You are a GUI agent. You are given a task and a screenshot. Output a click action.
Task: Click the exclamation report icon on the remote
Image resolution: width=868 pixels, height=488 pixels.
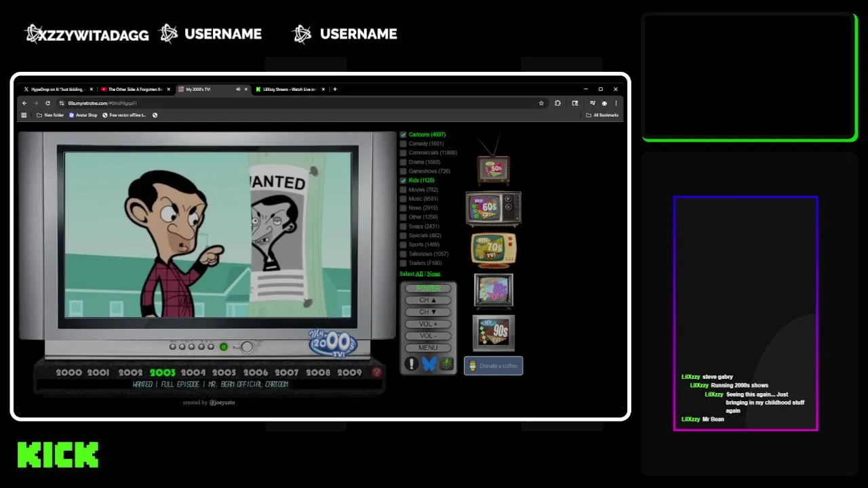pyautogui.click(x=411, y=364)
